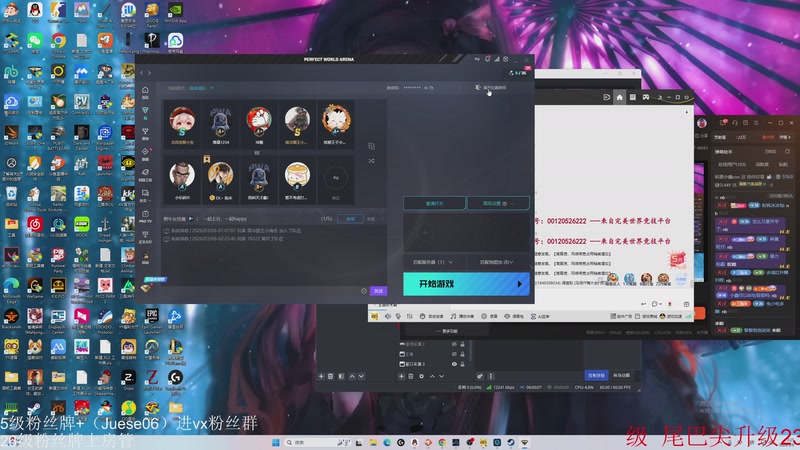This screenshot has height=450, width=800.
Task: Click the empty player slot circle
Action: point(336,178)
